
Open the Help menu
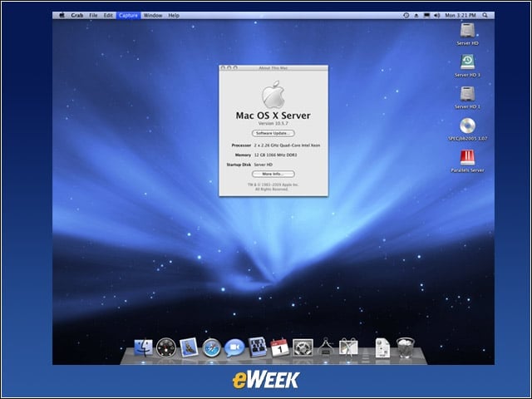[174, 15]
